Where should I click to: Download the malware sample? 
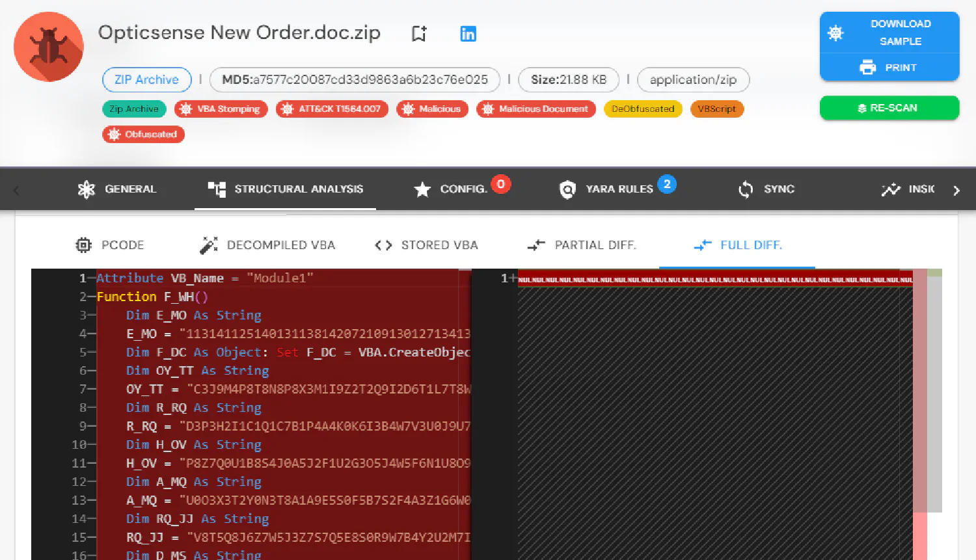pyautogui.click(x=889, y=33)
